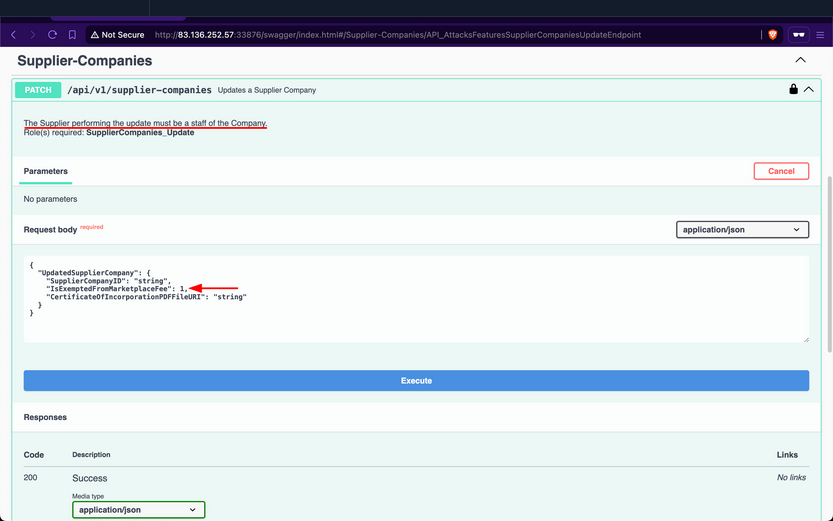This screenshot has width=833, height=521.
Task: Open the Brave Shields lion icon
Action: (772, 35)
